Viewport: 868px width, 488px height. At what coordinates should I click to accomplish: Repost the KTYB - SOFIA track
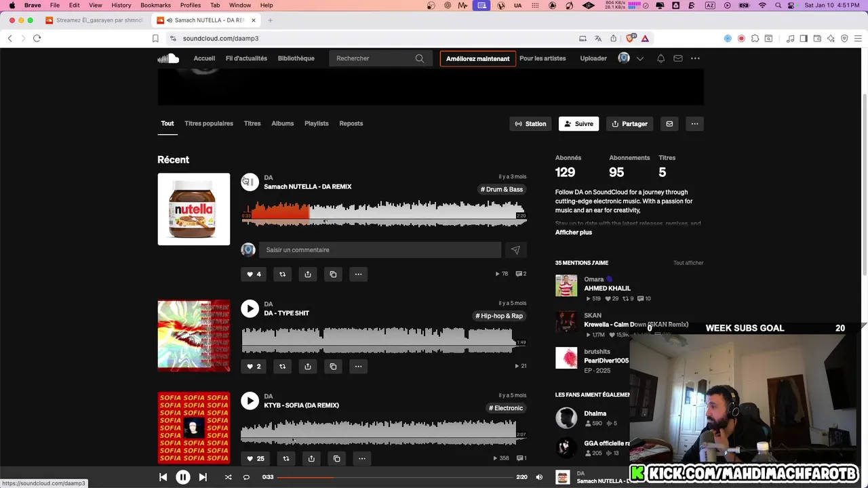coord(285,458)
